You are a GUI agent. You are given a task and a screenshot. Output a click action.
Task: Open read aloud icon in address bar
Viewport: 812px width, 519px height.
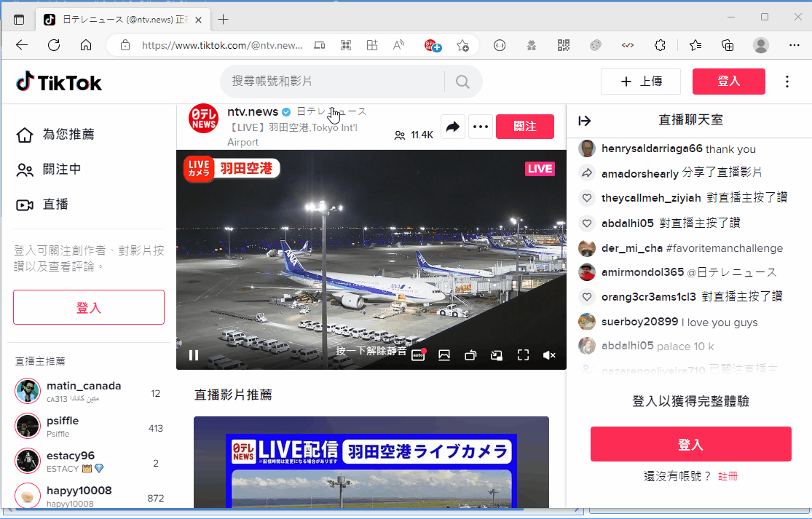(398, 46)
